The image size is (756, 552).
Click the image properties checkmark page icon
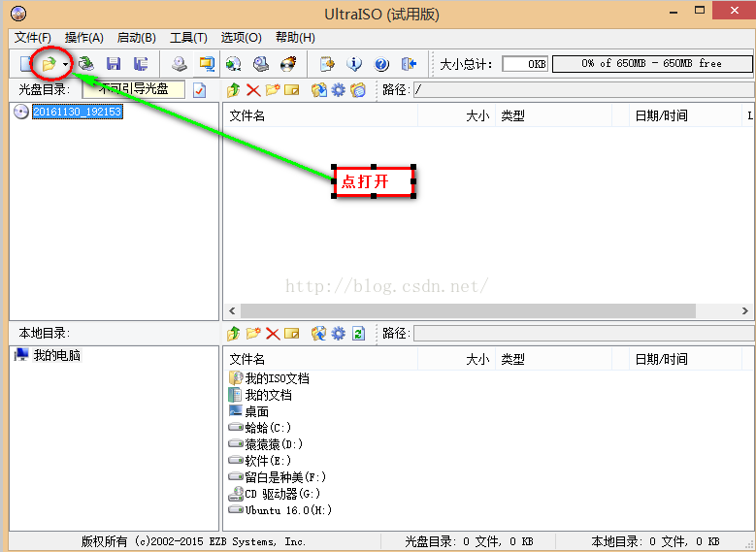tap(200, 90)
